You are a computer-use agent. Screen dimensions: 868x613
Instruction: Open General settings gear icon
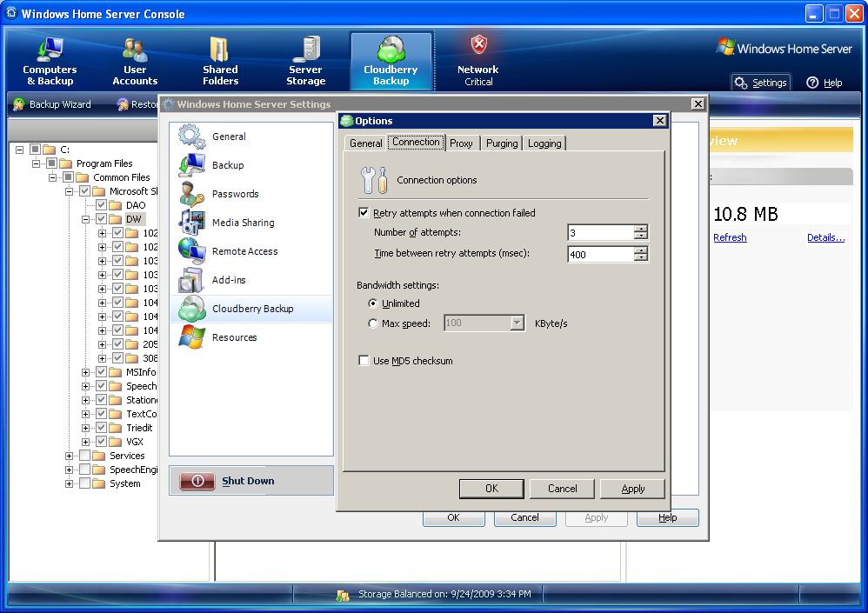pos(191,137)
